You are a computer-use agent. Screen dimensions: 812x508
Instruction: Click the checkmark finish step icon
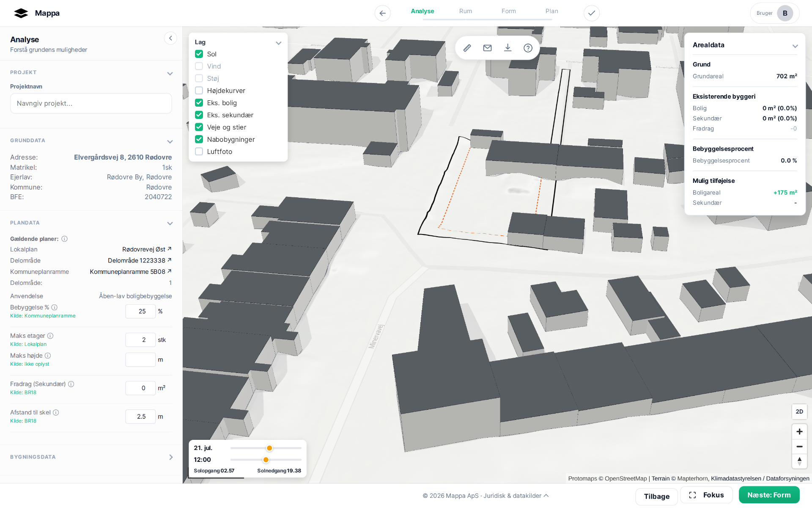[591, 13]
